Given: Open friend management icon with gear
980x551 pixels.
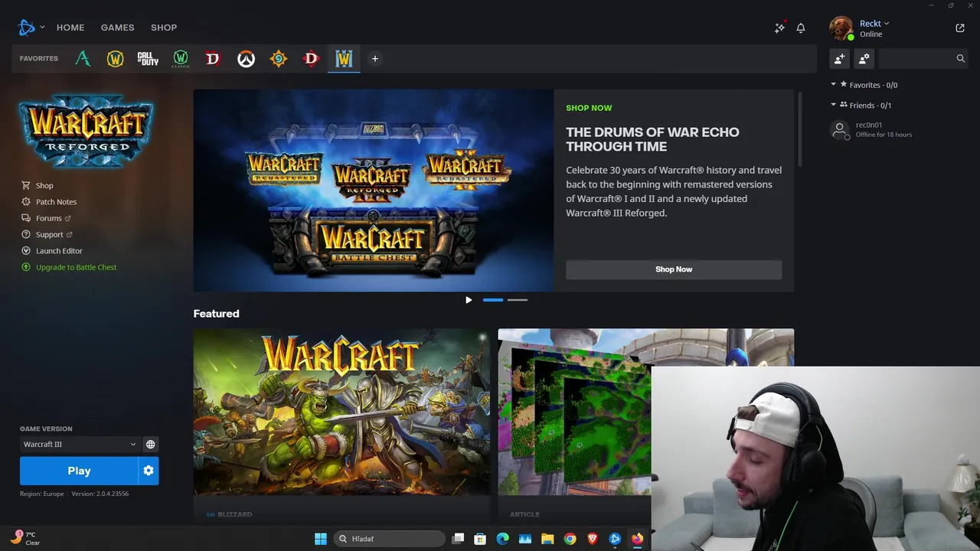Looking at the screenshot, I should tap(864, 58).
